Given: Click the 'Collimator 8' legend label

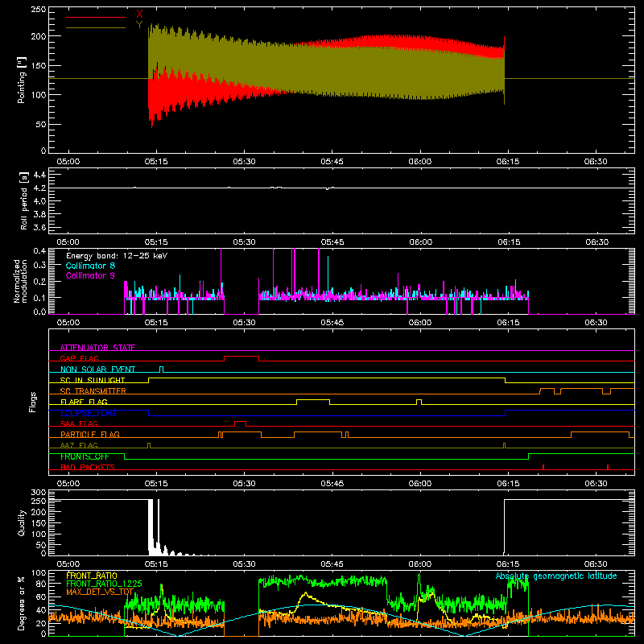Looking at the screenshot, I should click(x=90, y=266).
